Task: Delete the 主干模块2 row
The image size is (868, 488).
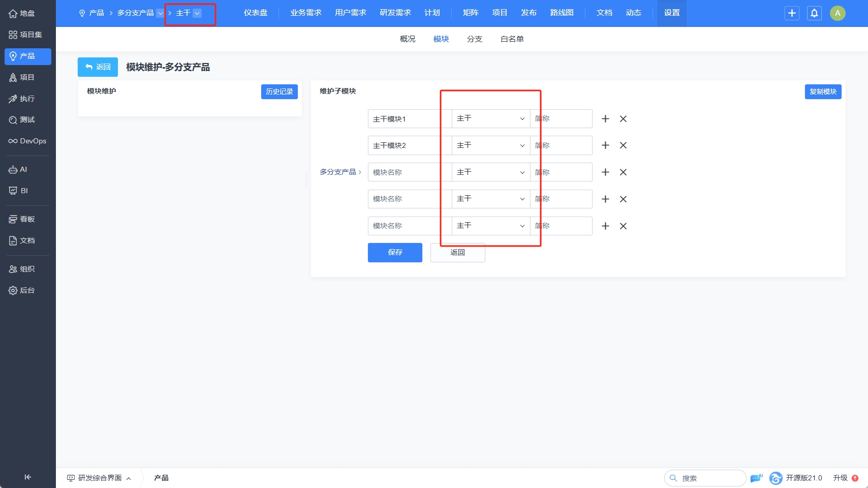Action: [623, 145]
